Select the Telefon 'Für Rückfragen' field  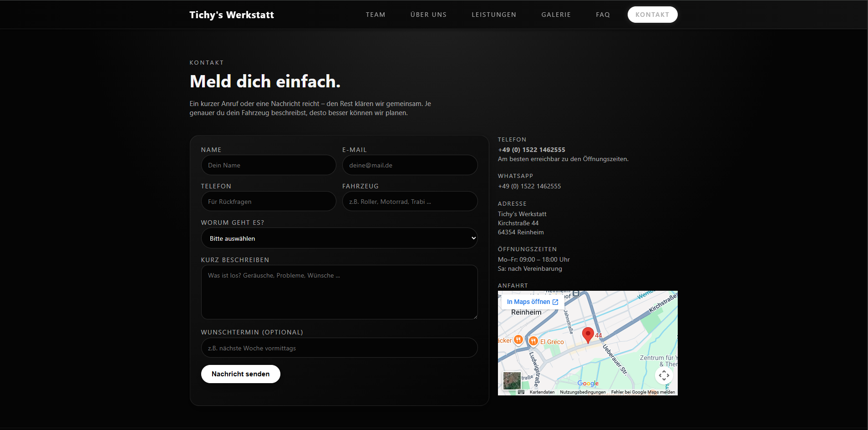pos(269,202)
